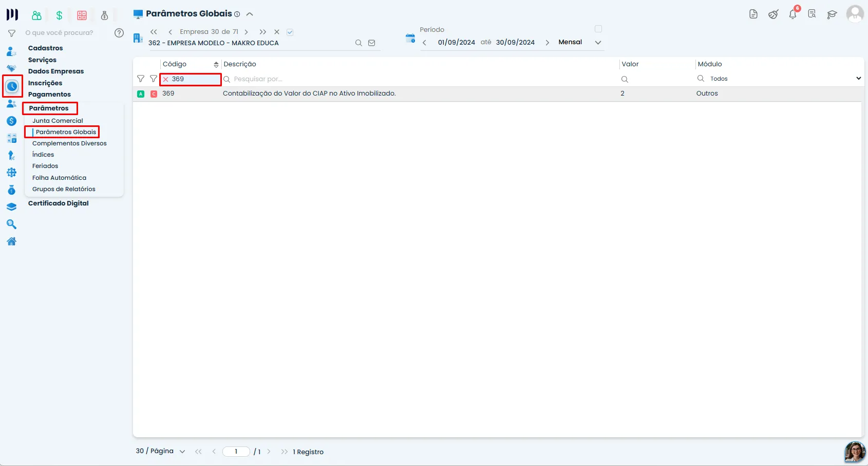Click the graduation cap help icon
The image size is (868, 466).
pos(832,14)
